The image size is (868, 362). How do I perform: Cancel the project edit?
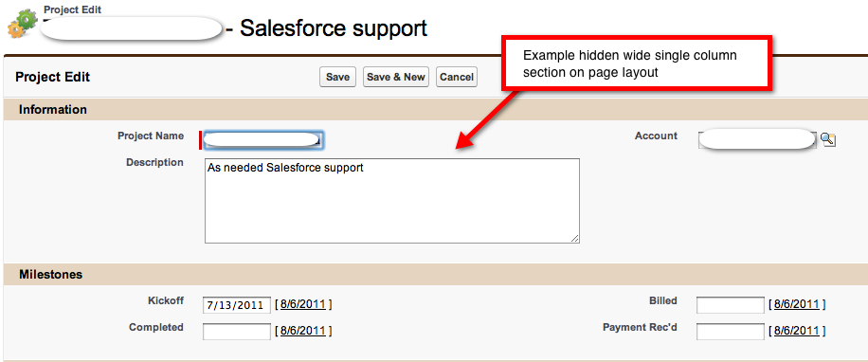click(456, 77)
